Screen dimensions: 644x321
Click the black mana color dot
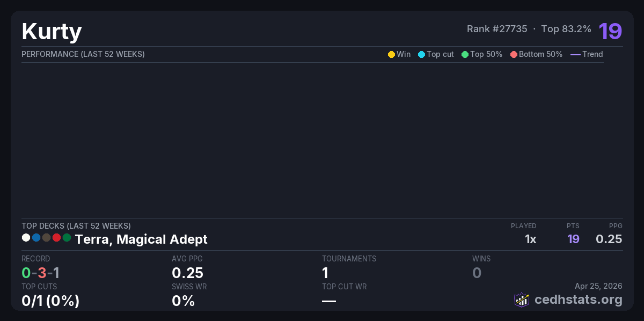click(46, 237)
